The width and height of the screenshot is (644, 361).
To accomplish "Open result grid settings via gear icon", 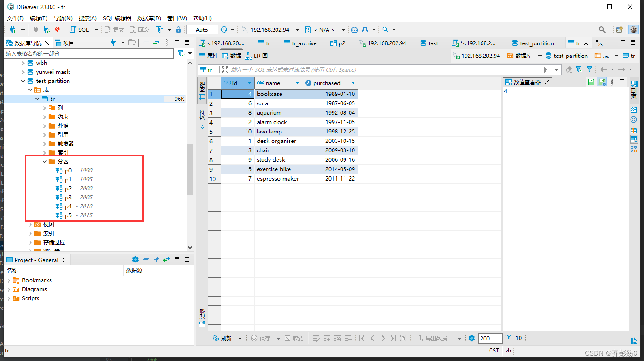I will tap(471, 338).
